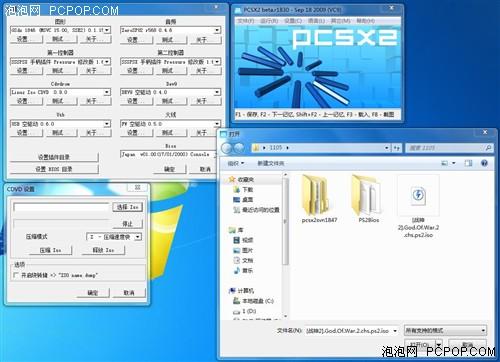Open the 文件(F) menu in PCSX2
Screen dimensions: 500x362
(x=246, y=21)
